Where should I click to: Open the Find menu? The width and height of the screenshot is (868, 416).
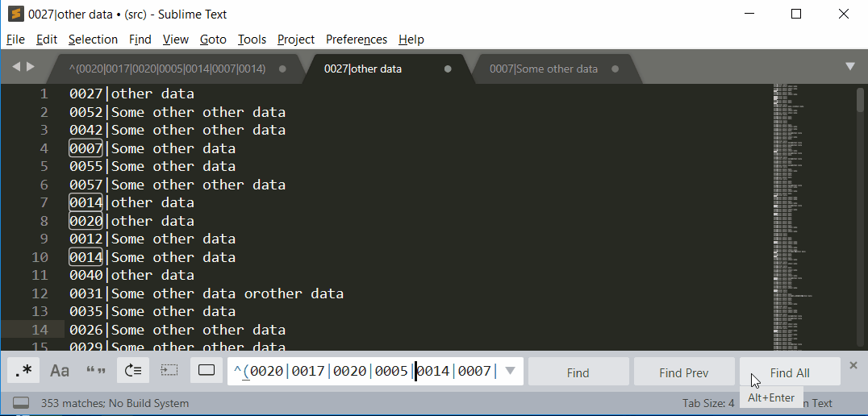(140, 40)
